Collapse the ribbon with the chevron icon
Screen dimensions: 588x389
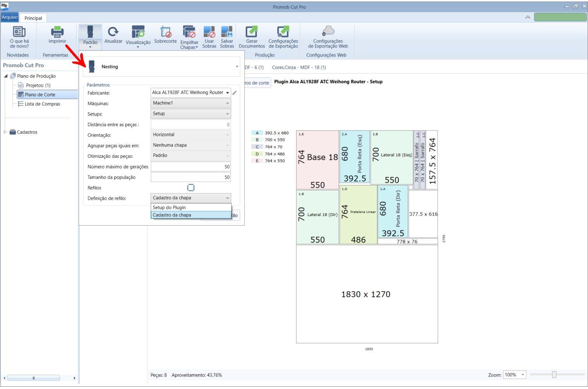[x=528, y=17]
